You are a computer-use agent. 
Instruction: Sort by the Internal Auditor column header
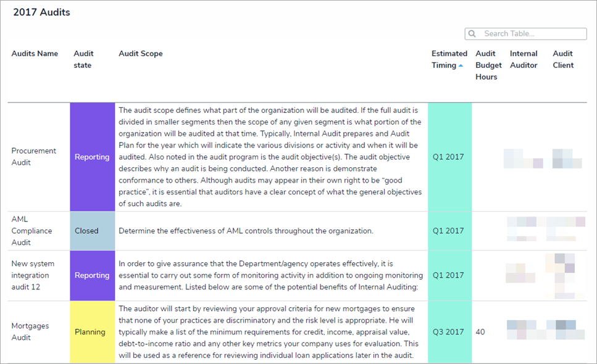(524, 59)
